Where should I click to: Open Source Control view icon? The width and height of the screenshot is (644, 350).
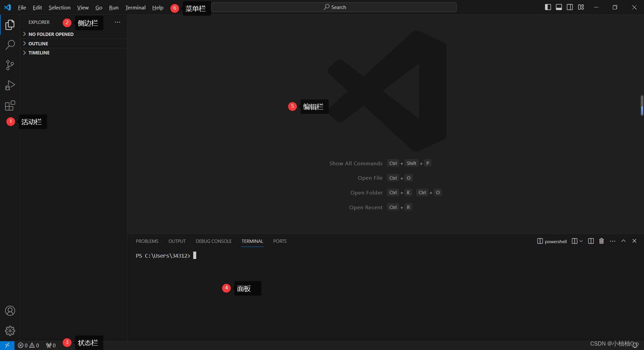tap(10, 65)
